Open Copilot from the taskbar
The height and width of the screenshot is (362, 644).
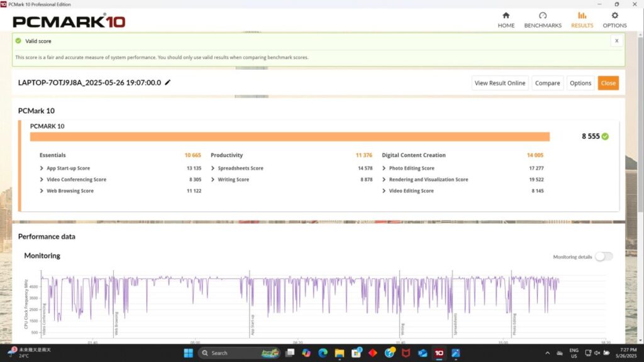point(306,353)
